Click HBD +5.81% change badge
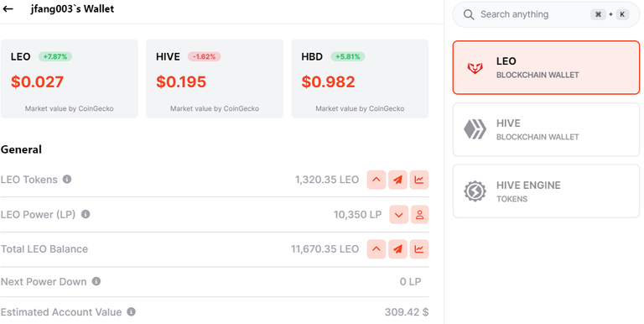This screenshot has height=324, width=644. [348, 57]
